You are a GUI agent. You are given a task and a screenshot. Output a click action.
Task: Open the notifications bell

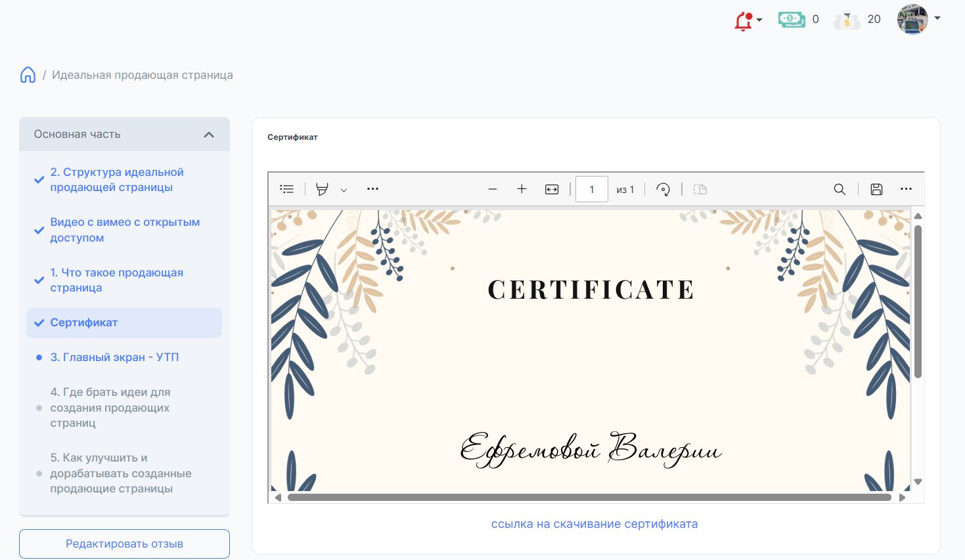click(x=744, y=21)
